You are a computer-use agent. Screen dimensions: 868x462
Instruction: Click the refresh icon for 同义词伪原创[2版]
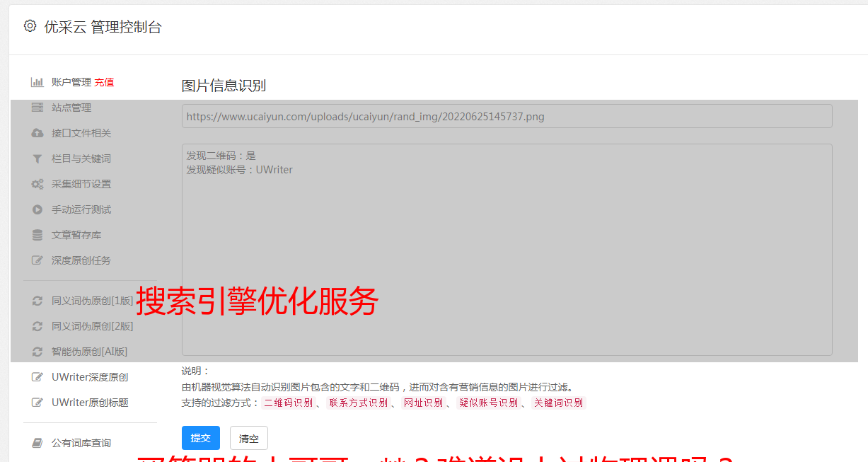coord(37,326)
